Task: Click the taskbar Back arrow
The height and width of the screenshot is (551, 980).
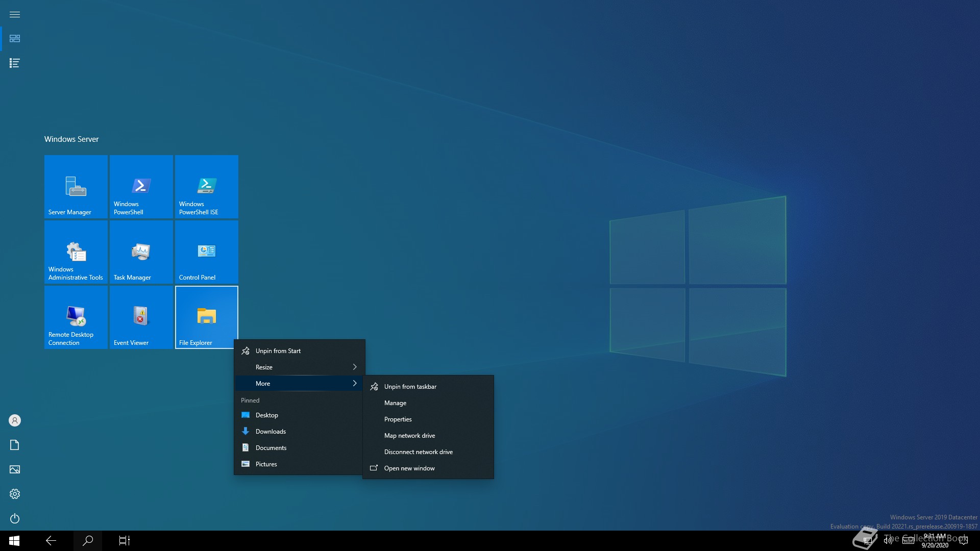Action: pos(51,541)
